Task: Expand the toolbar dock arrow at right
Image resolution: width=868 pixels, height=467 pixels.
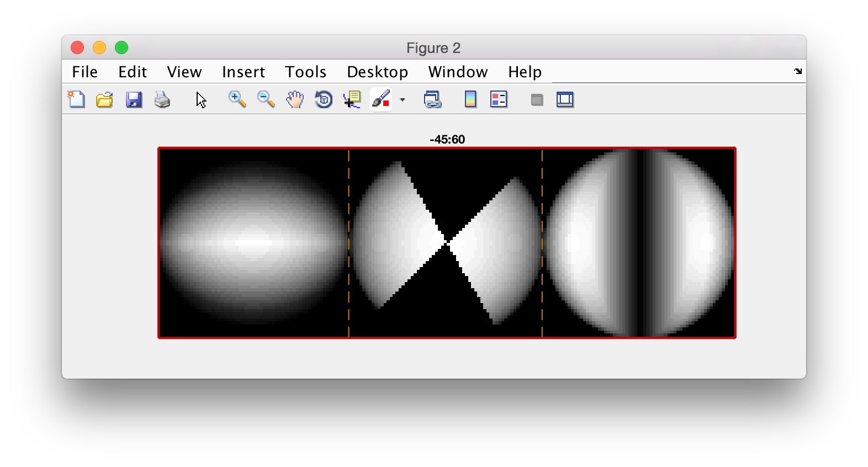Action: click(x=798, y=71)
